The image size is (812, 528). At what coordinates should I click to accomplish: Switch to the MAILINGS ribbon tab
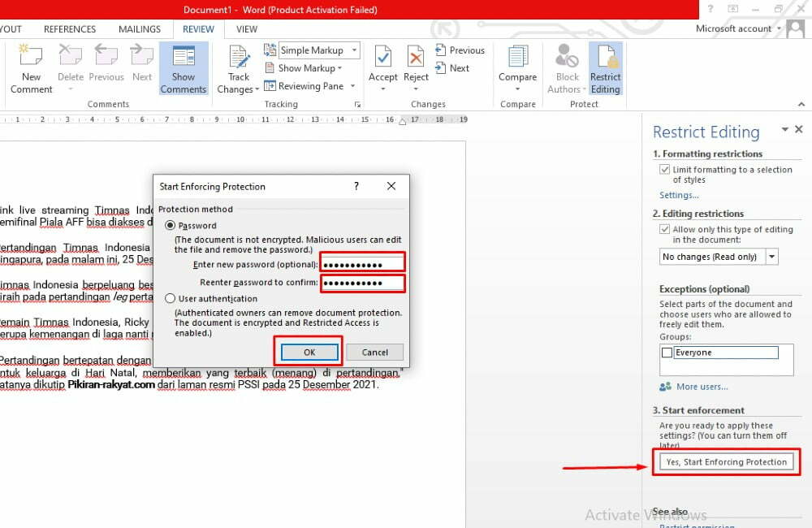coord(139,28)
